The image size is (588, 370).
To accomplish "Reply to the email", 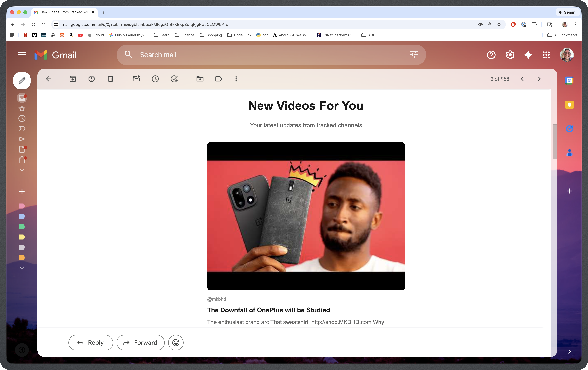I will pos(91,343).
